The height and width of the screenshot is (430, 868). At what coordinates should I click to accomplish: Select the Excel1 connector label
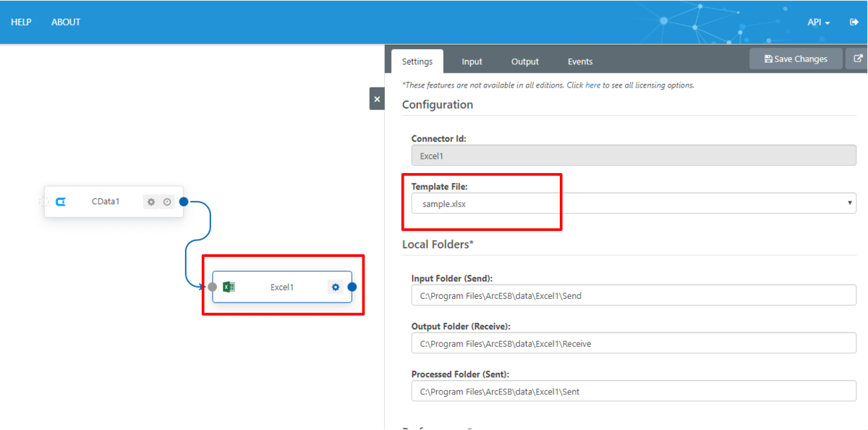[282, 287]
